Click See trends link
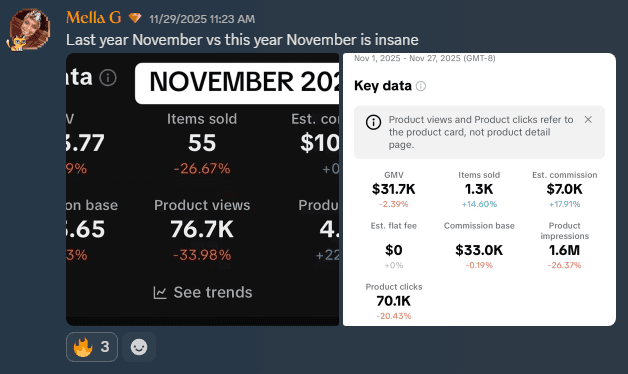 (x=213, y=292)
